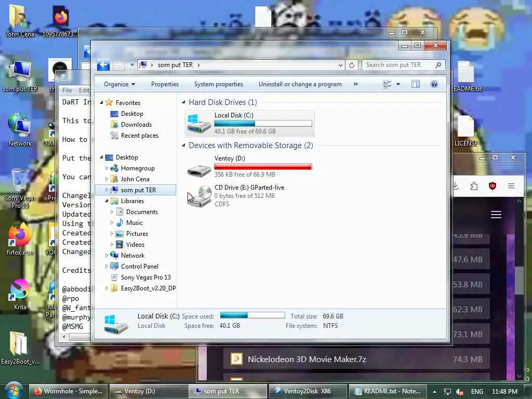Select John Cena in navigation tree
Screen dimensions: 532x399
[135, 179]
